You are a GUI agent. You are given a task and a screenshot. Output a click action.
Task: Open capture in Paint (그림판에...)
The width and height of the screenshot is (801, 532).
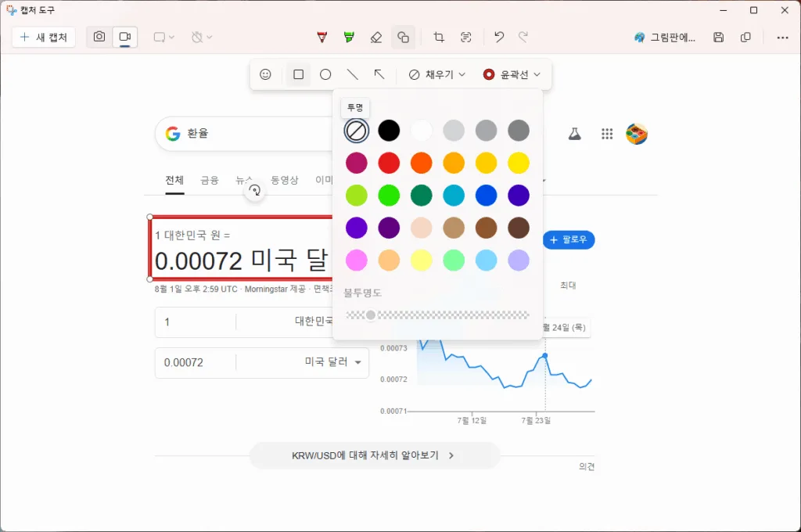pos(665,38)
